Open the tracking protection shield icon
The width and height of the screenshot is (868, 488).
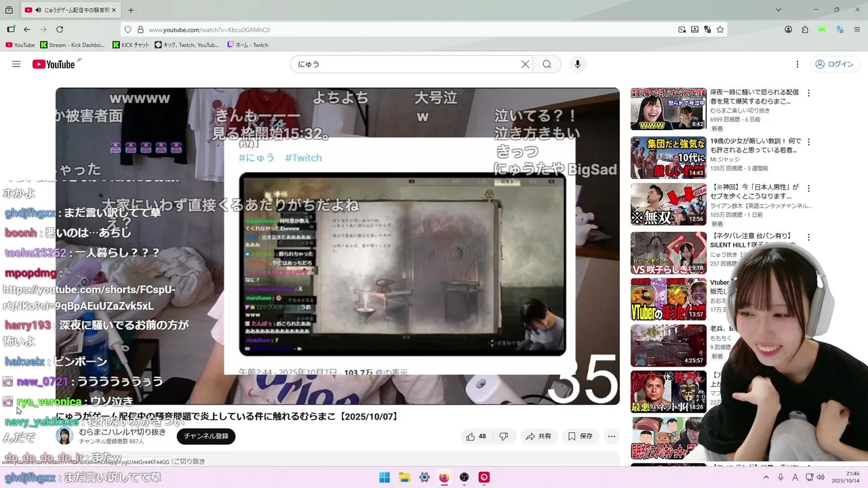(128, 30)
